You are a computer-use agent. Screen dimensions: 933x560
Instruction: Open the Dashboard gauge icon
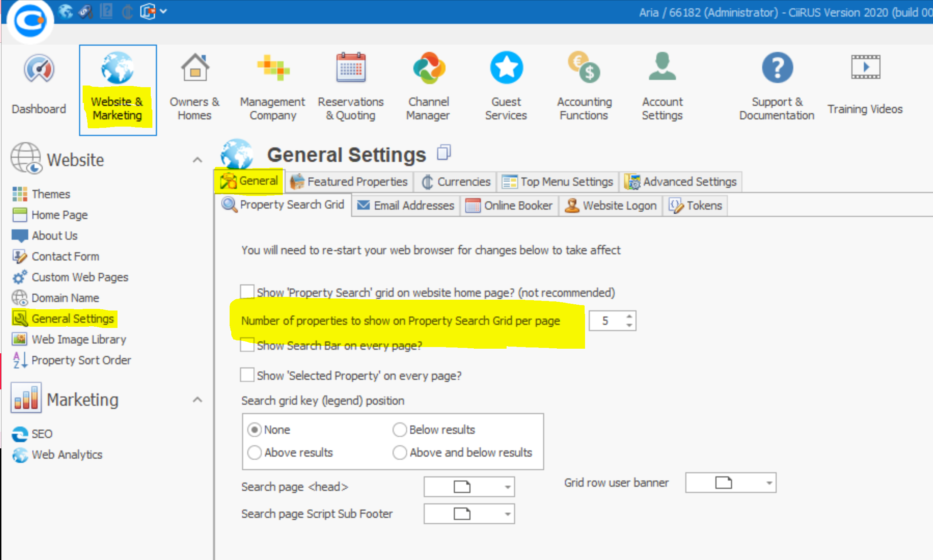click(x=39, y=68)
